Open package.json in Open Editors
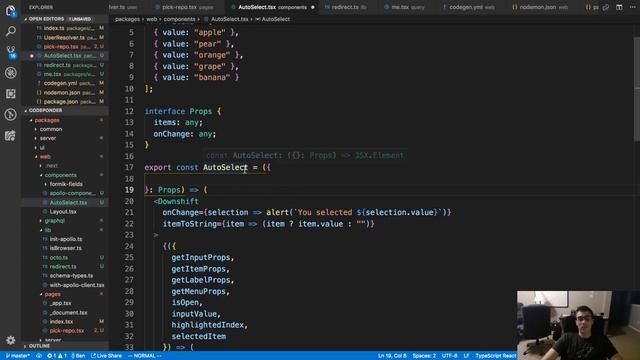640x360 pixels. tap(65, 102)
